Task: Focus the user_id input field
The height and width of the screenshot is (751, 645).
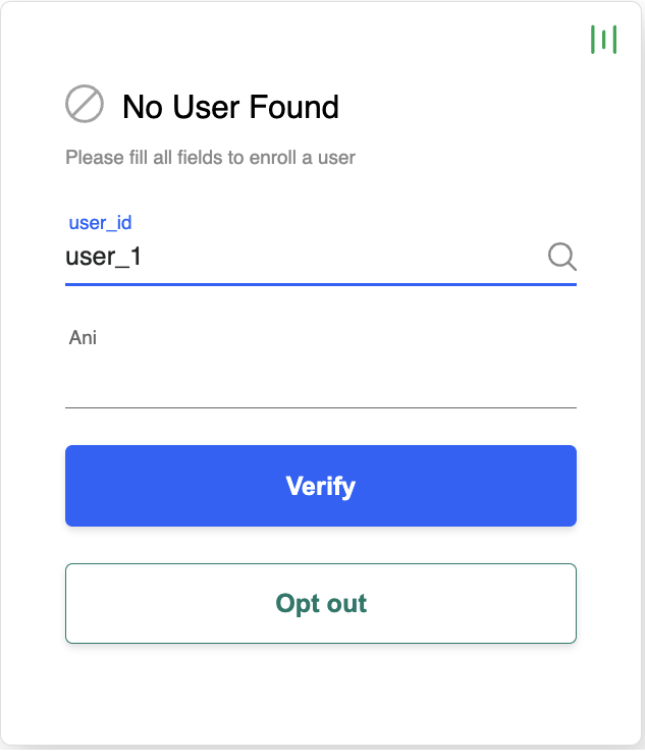Action: pos(300,257)
